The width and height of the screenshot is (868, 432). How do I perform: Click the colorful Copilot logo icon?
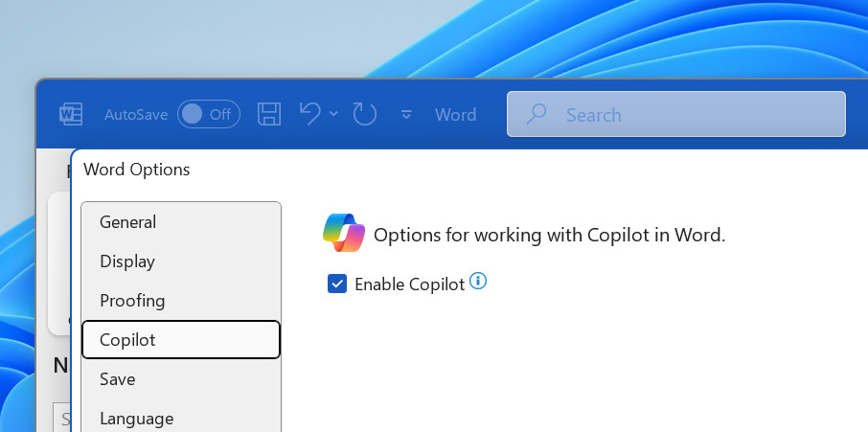click(x=344, y=233)
